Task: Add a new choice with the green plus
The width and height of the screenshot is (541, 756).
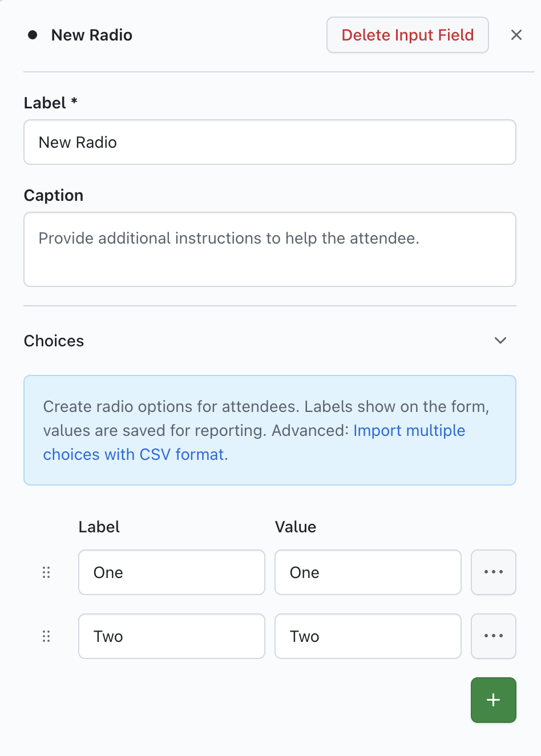Action: pos(493,700)
